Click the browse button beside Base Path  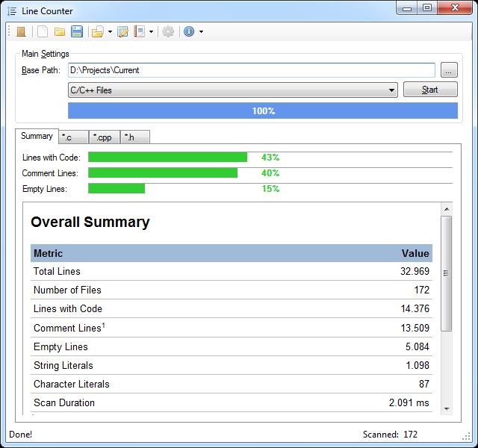(x=448, y=70)
